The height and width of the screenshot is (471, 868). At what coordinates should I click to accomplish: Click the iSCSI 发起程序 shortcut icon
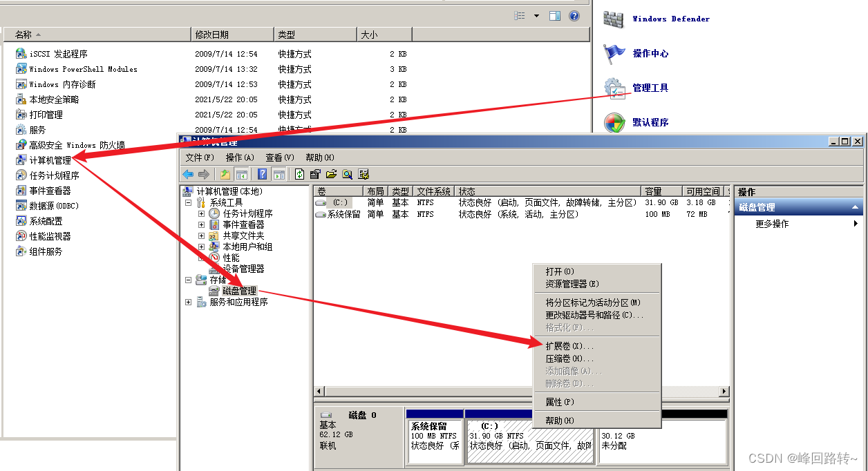click(21, 54)
